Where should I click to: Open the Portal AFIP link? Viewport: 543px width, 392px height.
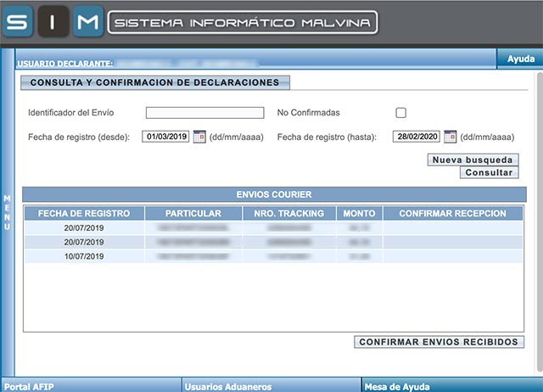pos(29,386)
